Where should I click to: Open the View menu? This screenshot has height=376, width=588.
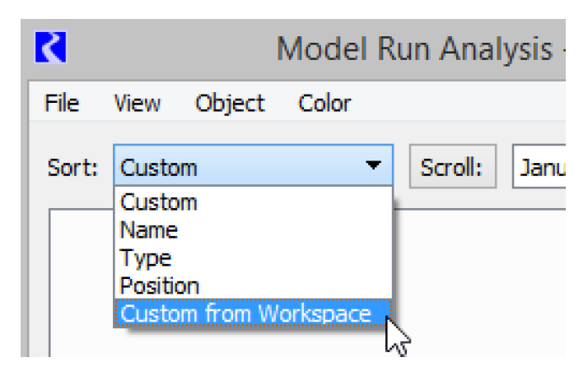coord(138,104)
